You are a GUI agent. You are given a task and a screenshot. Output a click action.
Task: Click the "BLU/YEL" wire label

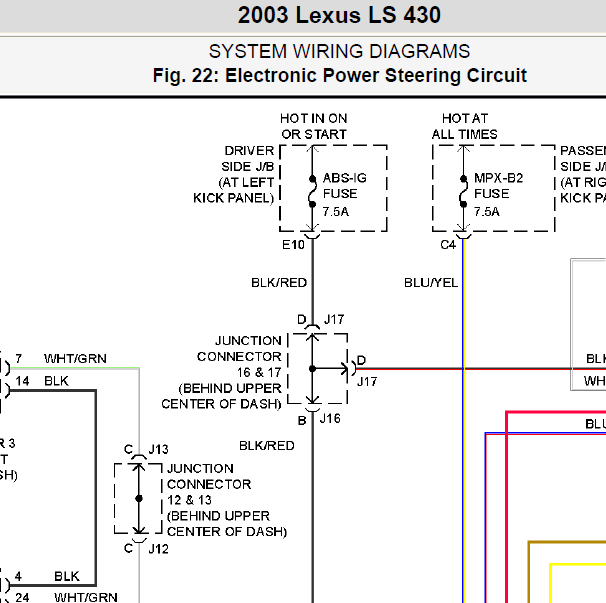click(x=431, y=283)
